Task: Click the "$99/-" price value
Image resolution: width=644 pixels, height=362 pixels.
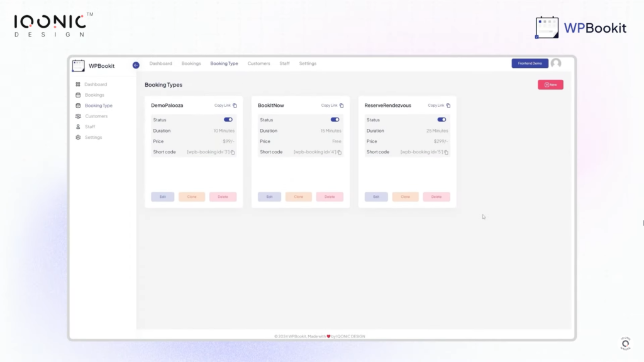Action: point(229,141)
